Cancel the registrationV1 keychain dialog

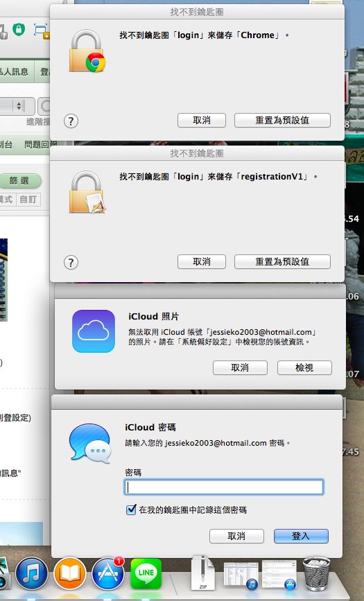point(201,261)
